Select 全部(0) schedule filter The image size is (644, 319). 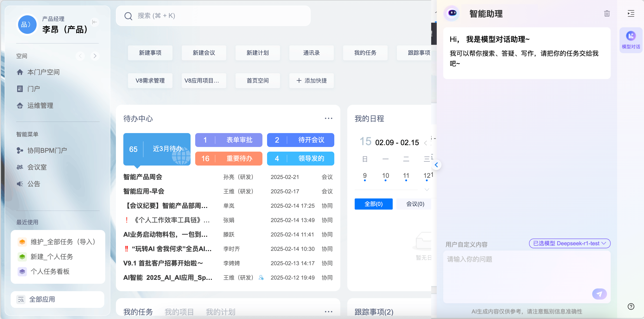click(x=373, y=204)
